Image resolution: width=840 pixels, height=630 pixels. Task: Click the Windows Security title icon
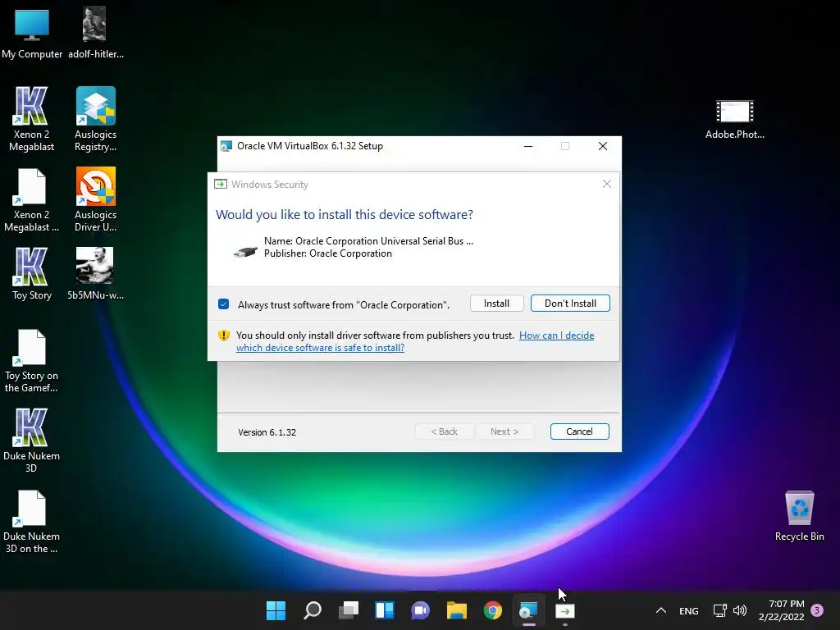pos(220,185)
